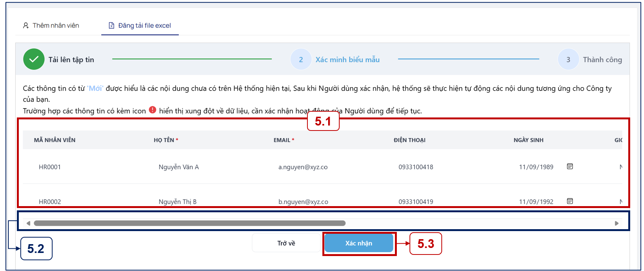The height and width of the screenshot is (271, 644).
Task: Switch to Thêm nhân viên tab
Action: (x=51, y=25)
